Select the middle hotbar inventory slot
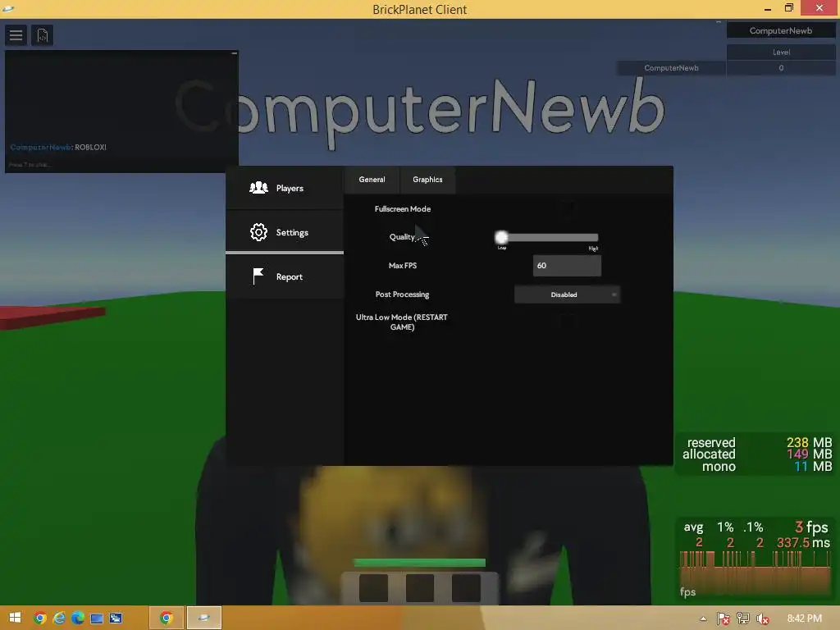 pyautogui.click(x=420, y=587)
